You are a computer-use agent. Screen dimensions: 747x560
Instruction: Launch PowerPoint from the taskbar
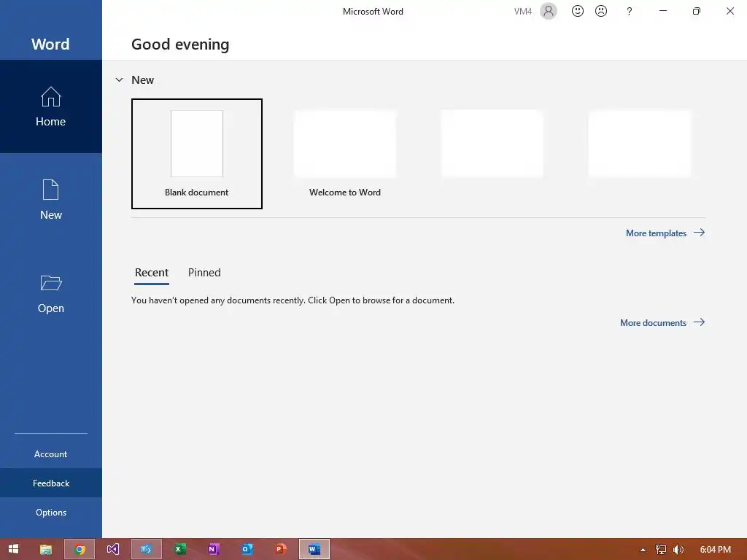click(281, 549)
